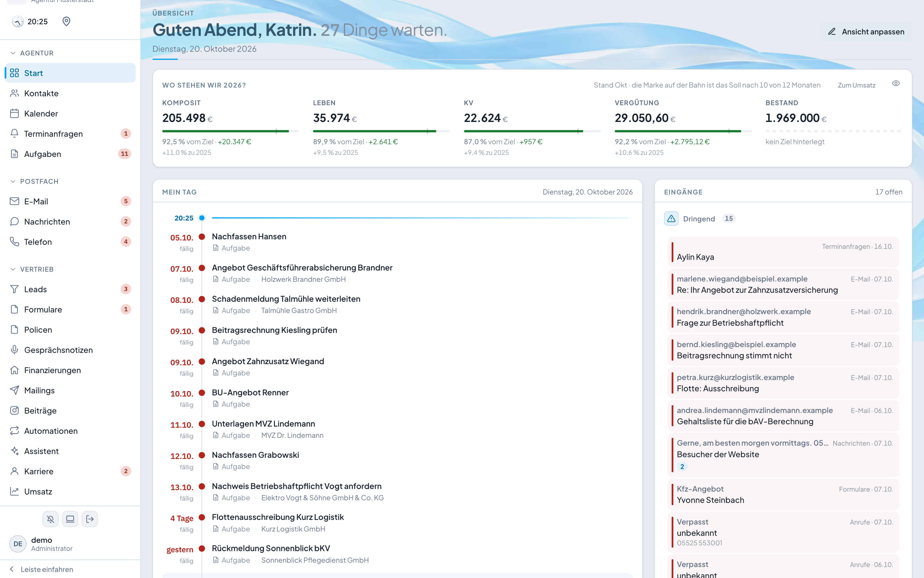The height and width of the screenshot is (578, 924).
Task: Click the logout arrow icon
Action: pos(90,519)
